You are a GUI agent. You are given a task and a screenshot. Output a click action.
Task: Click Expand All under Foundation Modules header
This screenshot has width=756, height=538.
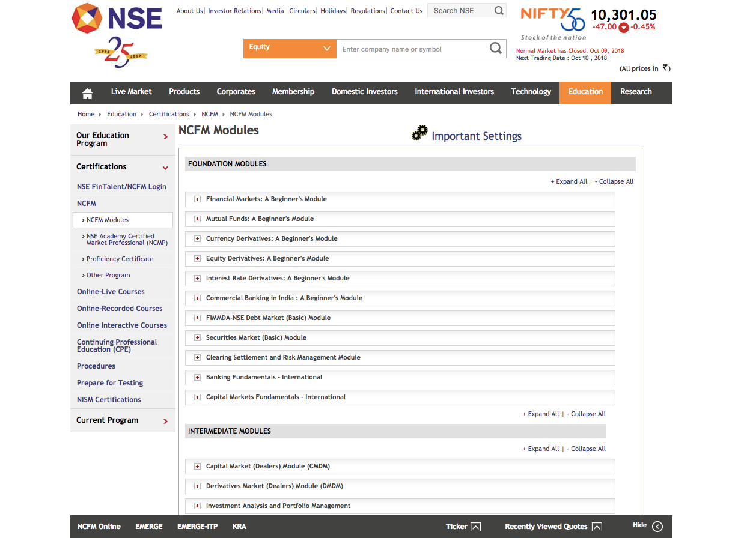pos(569,181)
